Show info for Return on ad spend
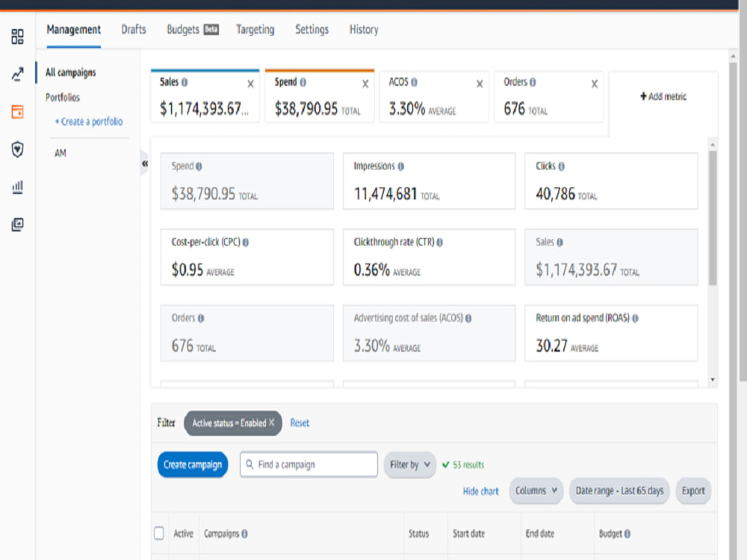747x560 pixels. click(x=635, y=318)
